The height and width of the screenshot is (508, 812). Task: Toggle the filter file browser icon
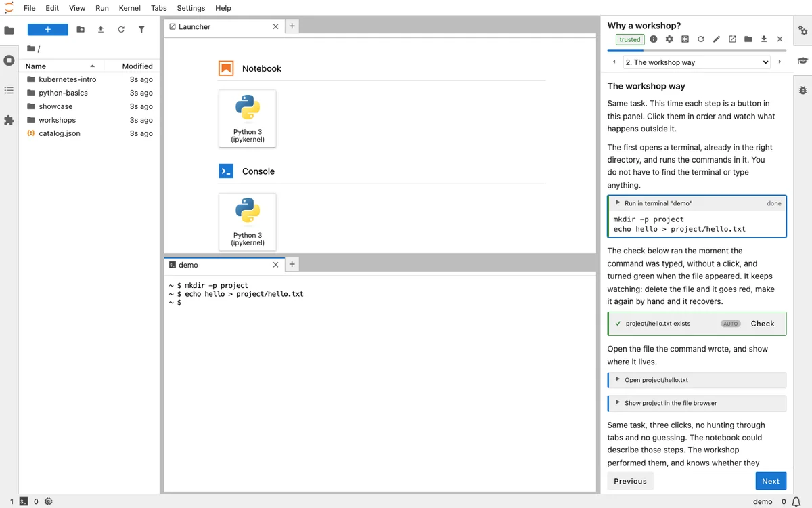pos(141,30)
